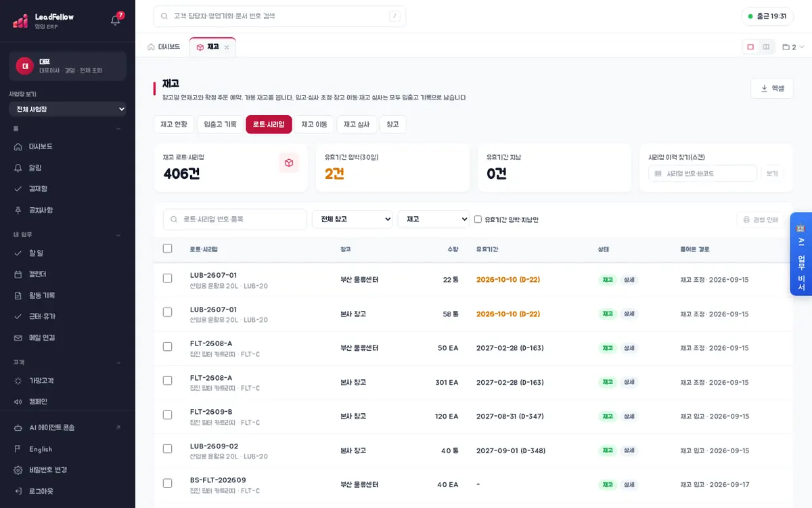This screenshot has height=508, width=812.
Task: Check the LUB-2607-01 본사 창고 row
Action: coord(168,312)
